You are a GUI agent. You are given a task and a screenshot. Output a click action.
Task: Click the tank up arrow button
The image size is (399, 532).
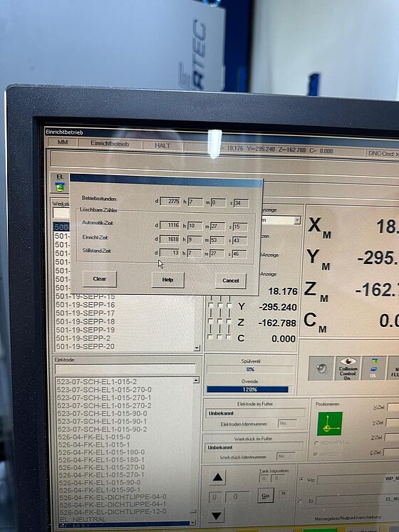coord(217,478)
